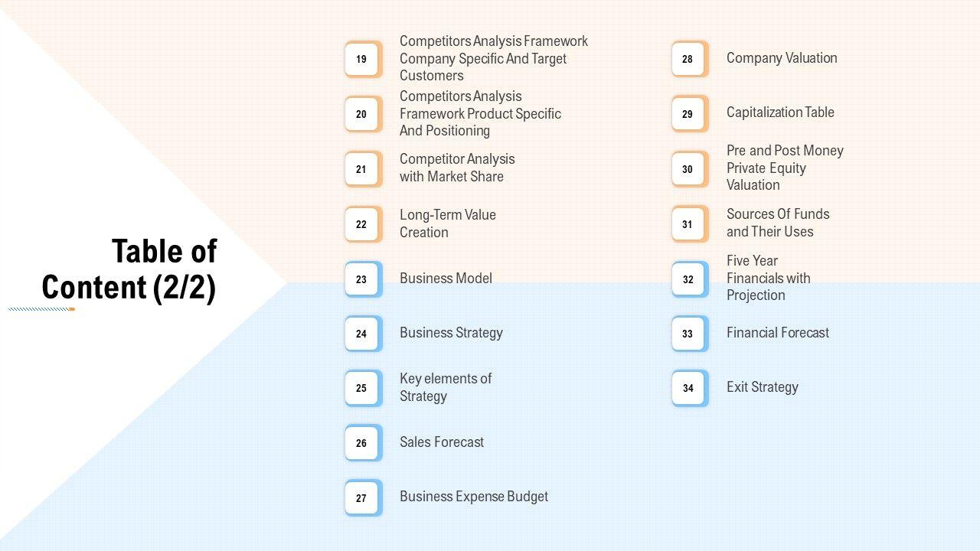Select the Capitalization Table entry

pos(780,112)
